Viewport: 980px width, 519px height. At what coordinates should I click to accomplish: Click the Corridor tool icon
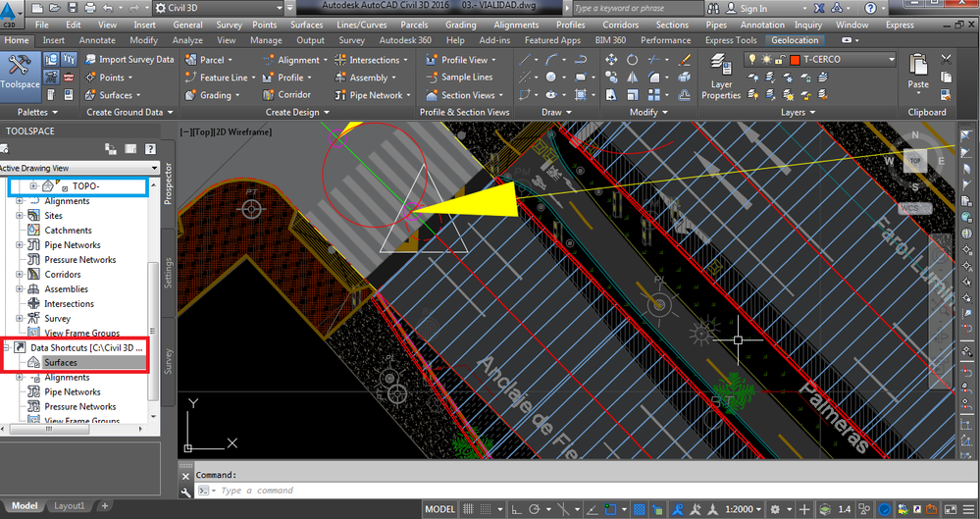pyautogui.click(x=269, y=95)
